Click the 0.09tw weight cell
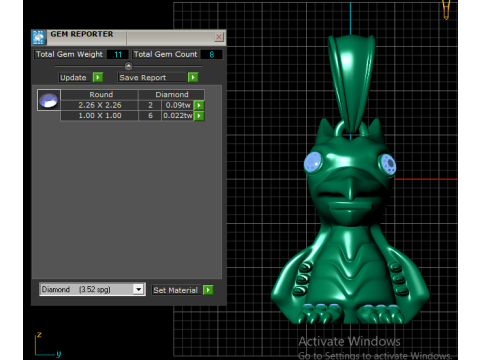This screenshot has height=360, width=480. click(x=178, y=105)
